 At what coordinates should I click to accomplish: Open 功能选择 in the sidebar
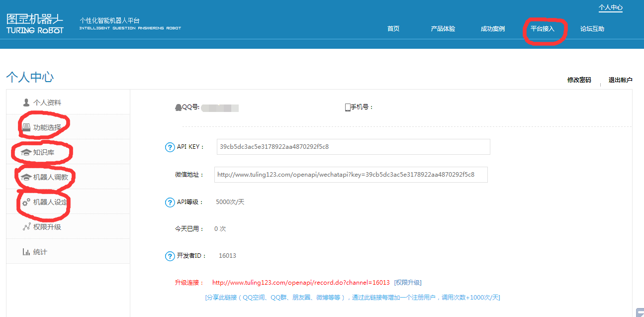(x=68, y=127)
